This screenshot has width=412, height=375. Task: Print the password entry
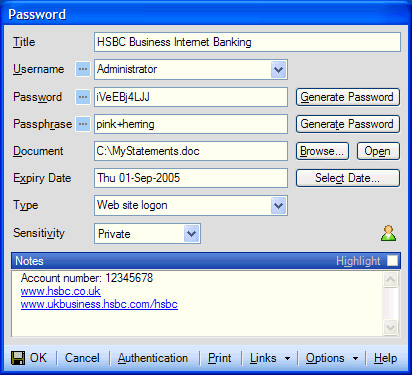tap(220, 358)
